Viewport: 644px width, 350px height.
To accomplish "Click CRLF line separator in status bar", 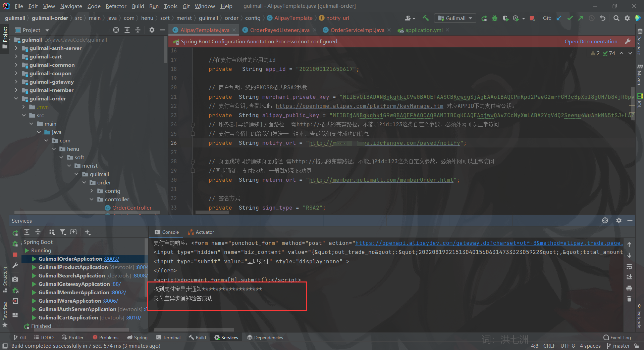I will [549, 346].
